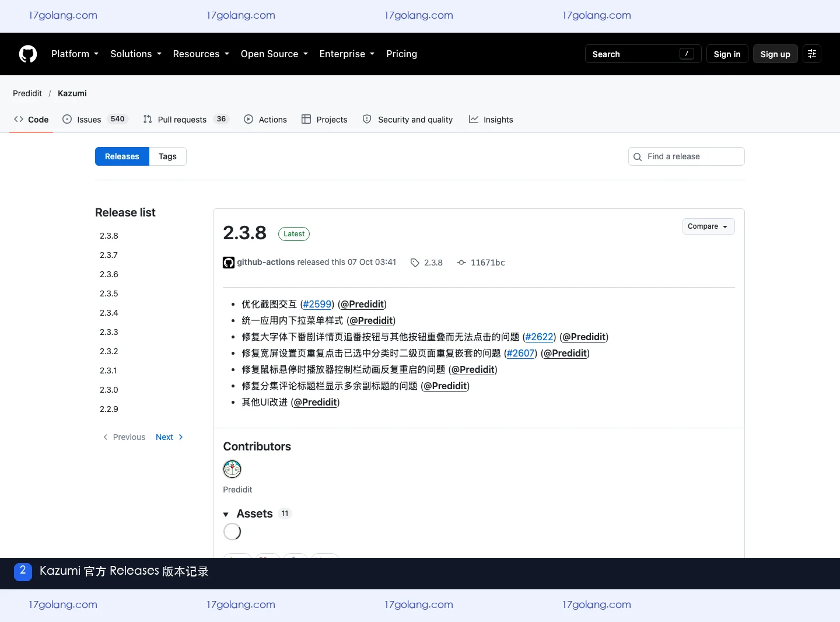This screenshot has width=840, height=622.
Task: Select release 2.3.0 in Release list
Action: (x=109, y=390)
